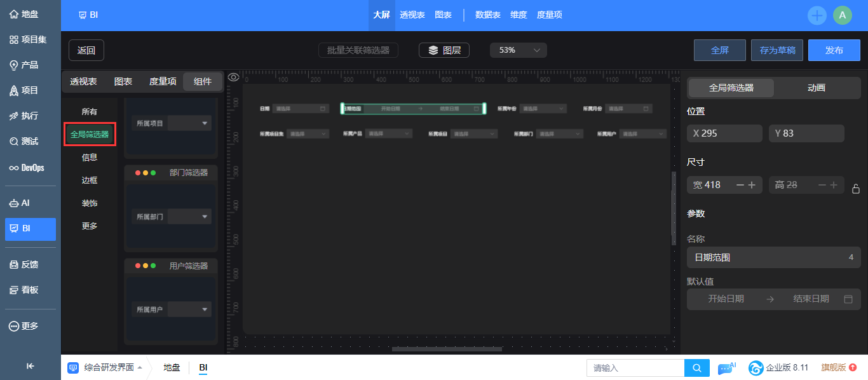Screen dimensions: 868x380
Task: Expand the 所属项目 dropdown in filter card
Action: [x=190, y=123]
